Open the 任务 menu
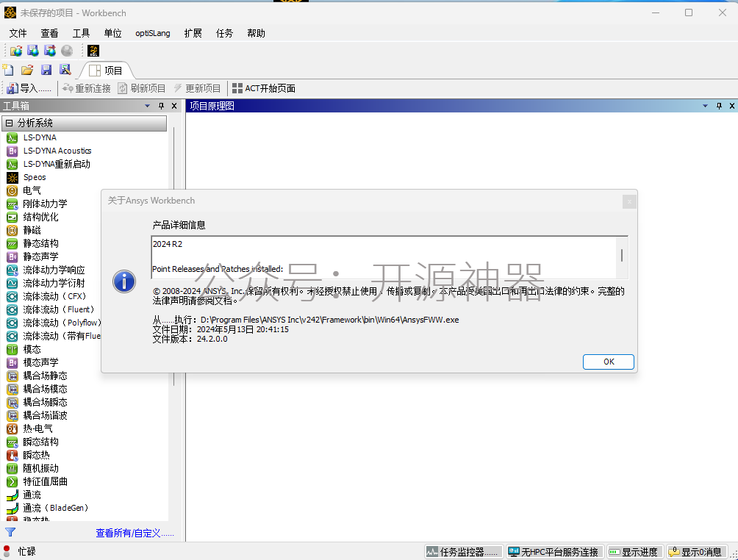The image size is (738, 560). pyautogui.click(x=224, y=33)
